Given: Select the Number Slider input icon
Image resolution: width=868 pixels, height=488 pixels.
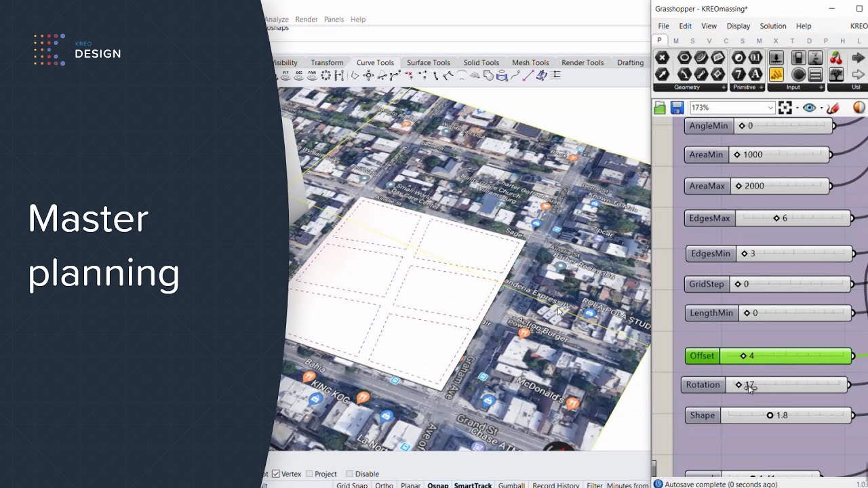Looking at the screenshot, I should point(776,58).
